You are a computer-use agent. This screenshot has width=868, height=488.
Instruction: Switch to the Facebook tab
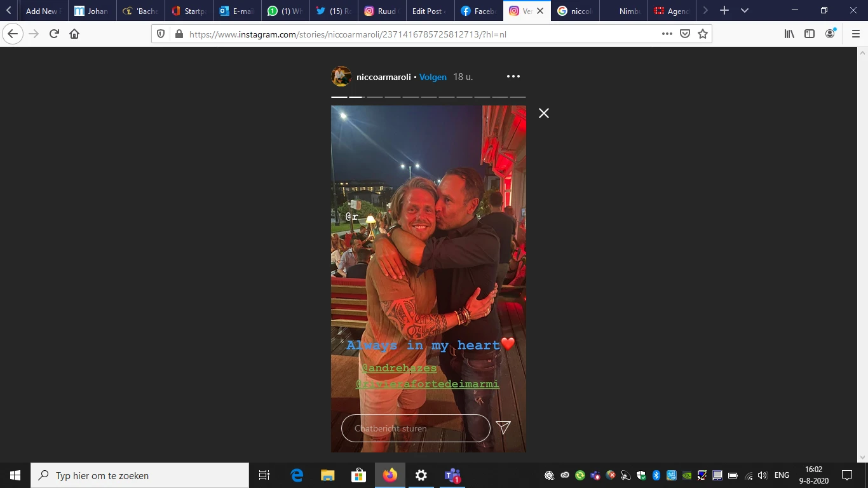tap(478, 11)
